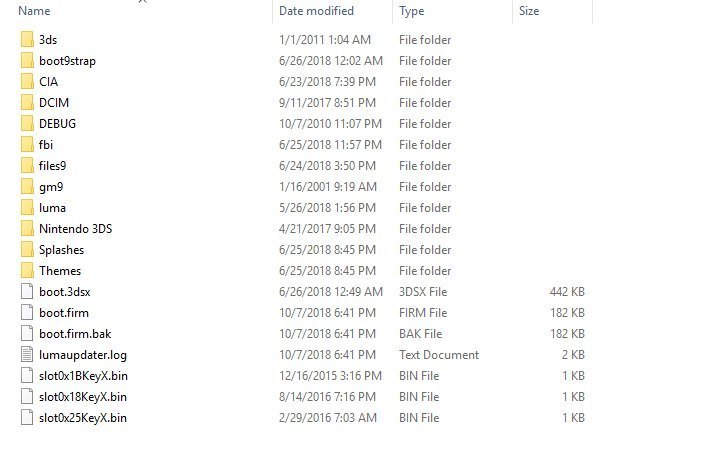706x456 pixels.
Task: Select the Splashes folder name
Action: [62, 250]
